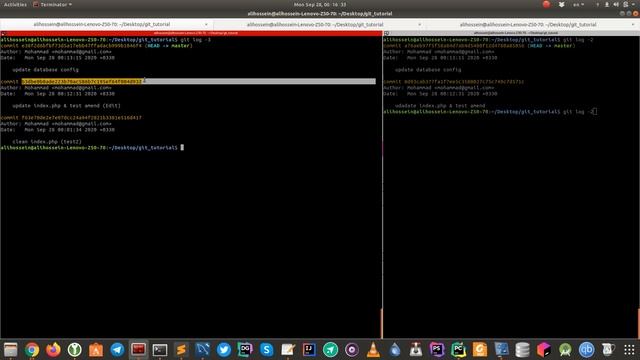Launch Sublime Text from the dock
The image size is (640, 360).
coord(181,349)
